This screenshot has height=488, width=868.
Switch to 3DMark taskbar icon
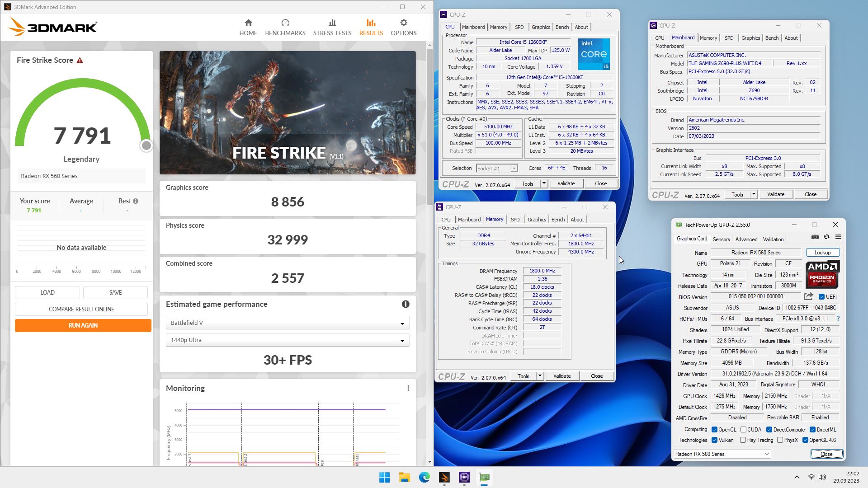(444, 477)
